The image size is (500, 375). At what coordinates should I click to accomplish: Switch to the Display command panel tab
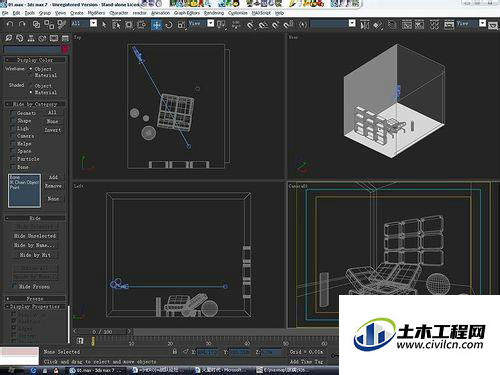[x=54, y=38]
